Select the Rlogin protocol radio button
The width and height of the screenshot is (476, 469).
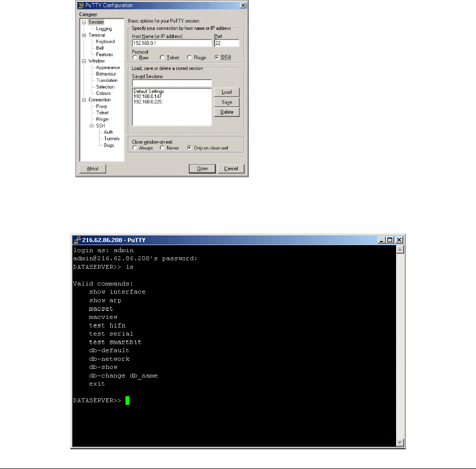(189, 57)
